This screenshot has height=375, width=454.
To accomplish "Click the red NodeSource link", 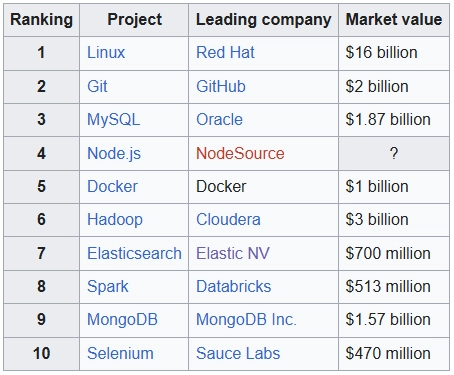I will [240, 154].
